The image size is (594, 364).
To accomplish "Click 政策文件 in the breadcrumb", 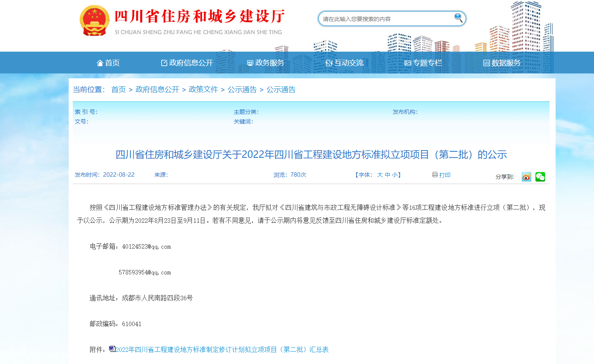I will pyautogui.click(x=203, y=90).
